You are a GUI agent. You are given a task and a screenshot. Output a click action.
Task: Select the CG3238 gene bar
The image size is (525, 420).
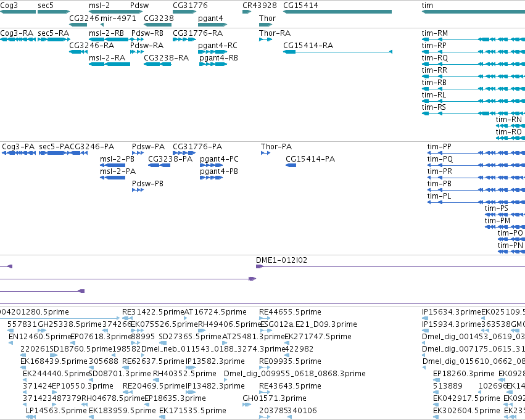coord(157,25)
